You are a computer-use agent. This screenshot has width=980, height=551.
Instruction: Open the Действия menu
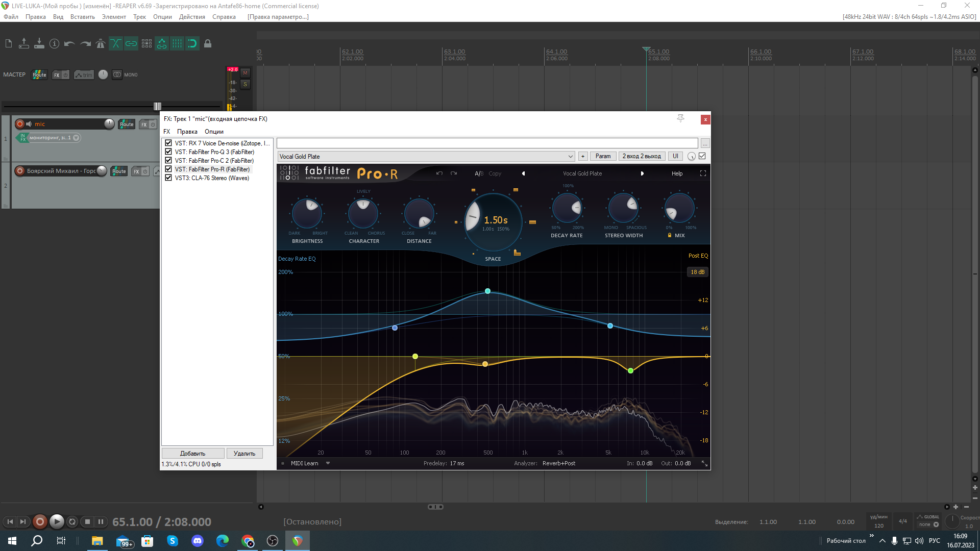(x=192, y=17)
